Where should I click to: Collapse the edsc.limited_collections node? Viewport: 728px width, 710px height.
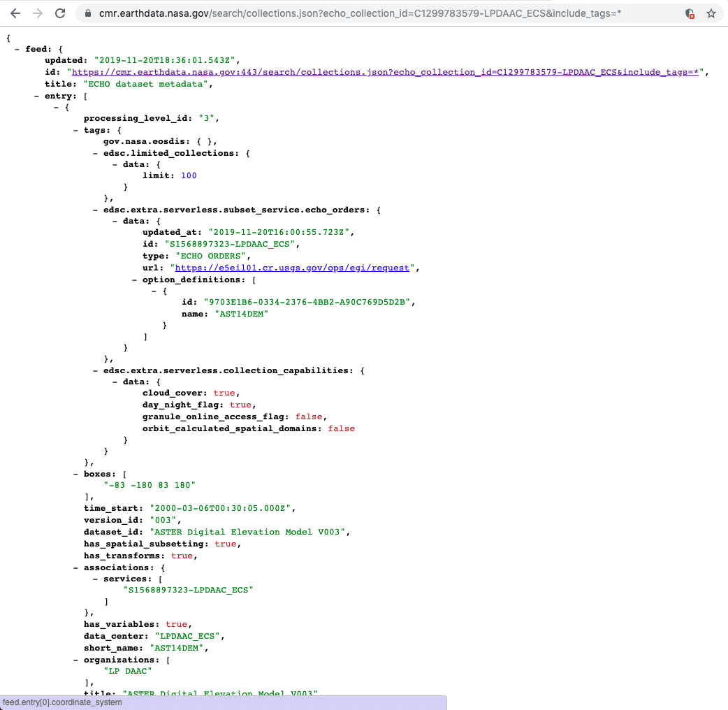(96, 153)
